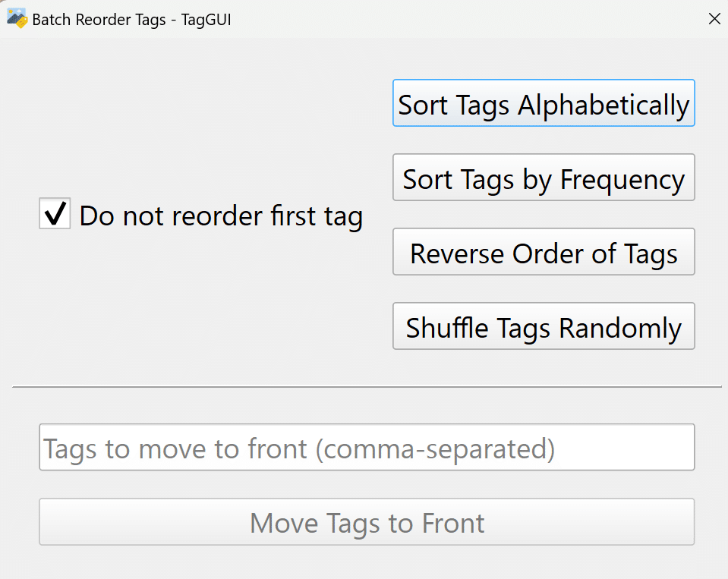
Task: Run the alphabetical tag sorting action
Action: 544,103
